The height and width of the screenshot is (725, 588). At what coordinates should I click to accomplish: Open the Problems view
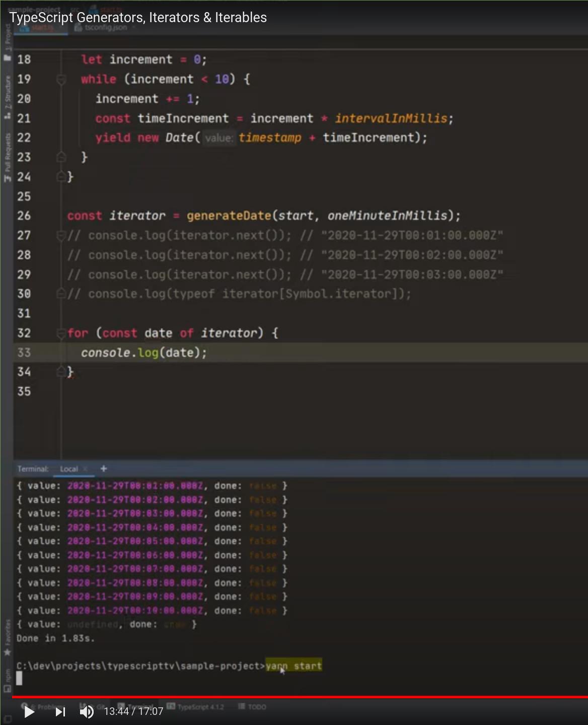50,707
